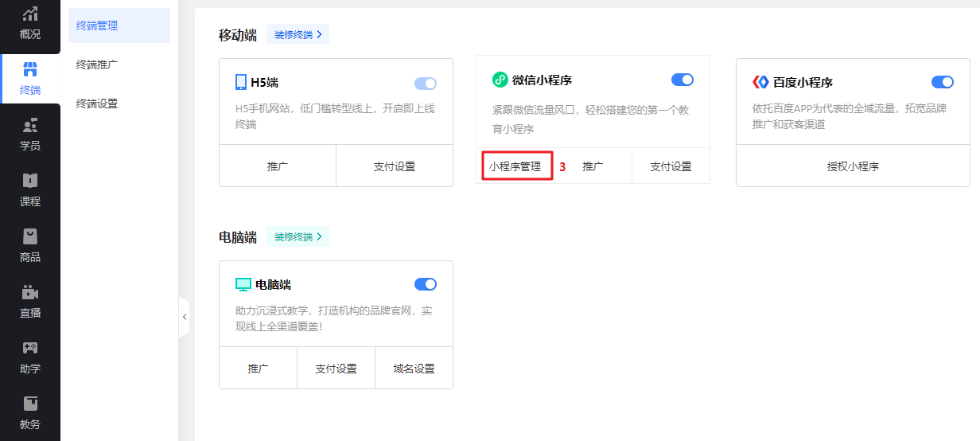The width and height of the screenshot is (980, 441).
Task: Open the 学员 students icon
Action: tap(30, 125)
